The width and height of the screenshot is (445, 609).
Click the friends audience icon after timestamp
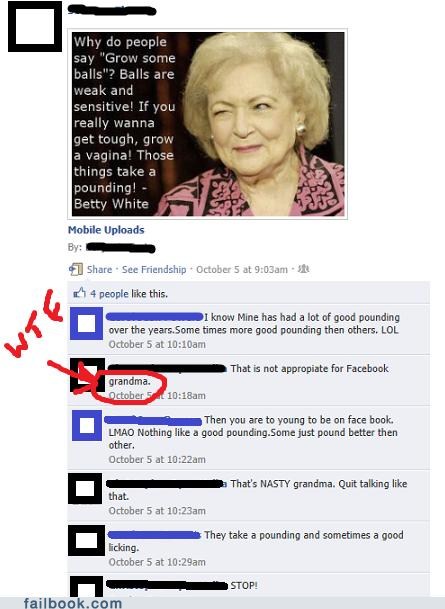[303, 269]
